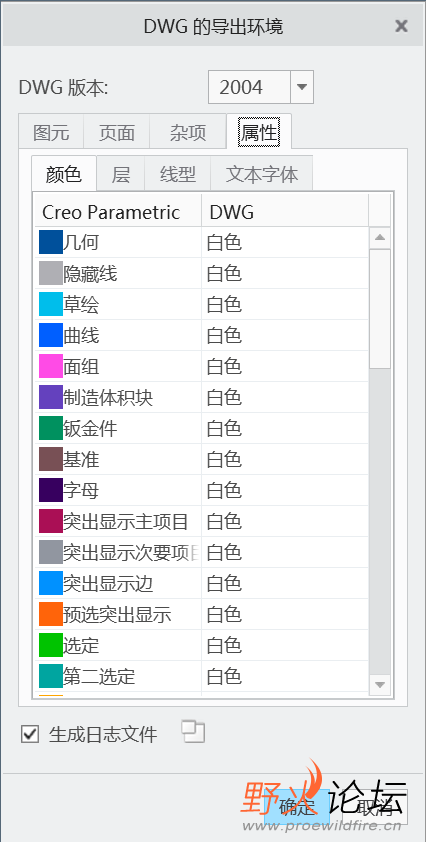426x842 pixels.
Task: Click the scroll up arrow of color list
Action: tap(380, 238)
